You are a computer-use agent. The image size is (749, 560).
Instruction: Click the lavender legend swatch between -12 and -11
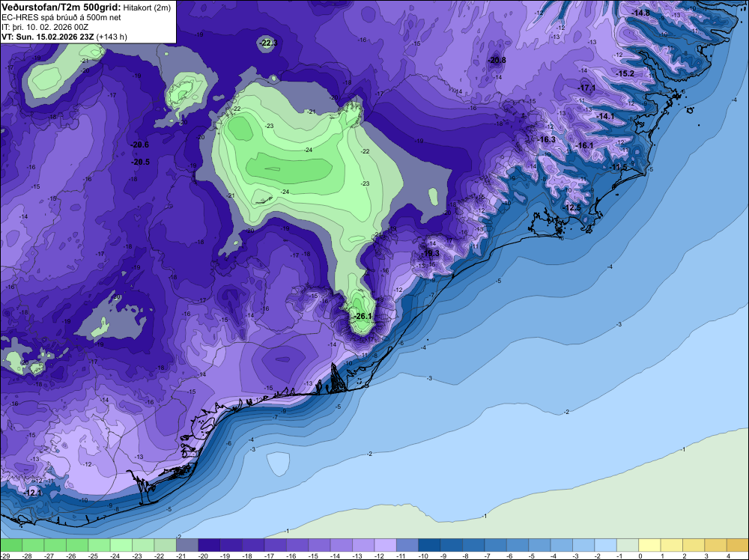(x=385, y=545)
